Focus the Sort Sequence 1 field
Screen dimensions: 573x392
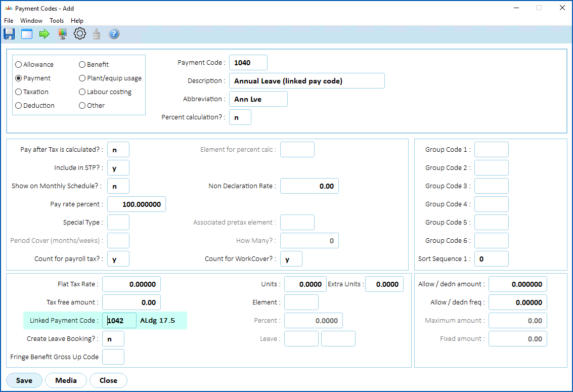pyautogui.click(x=491, y=258)
